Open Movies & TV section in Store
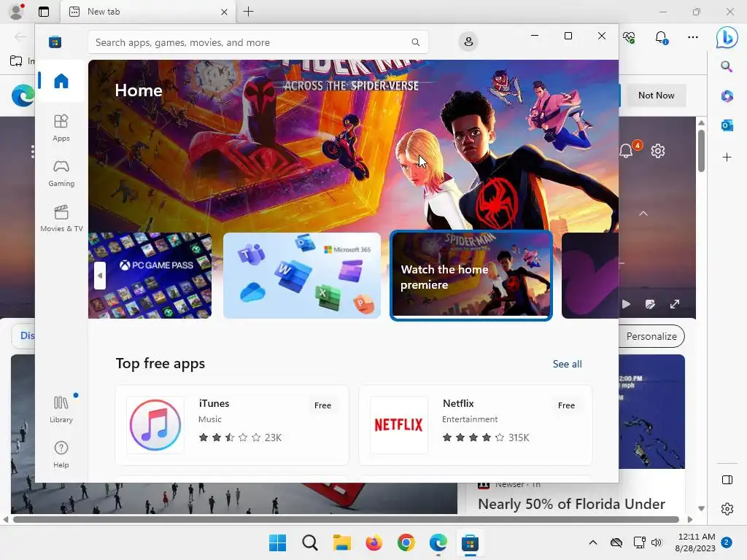 coord(61,219)
